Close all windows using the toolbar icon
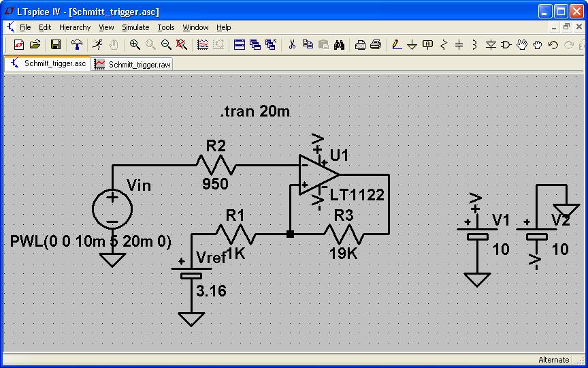The height and width of the screenshot is (368, 588). tap(271, 45)
